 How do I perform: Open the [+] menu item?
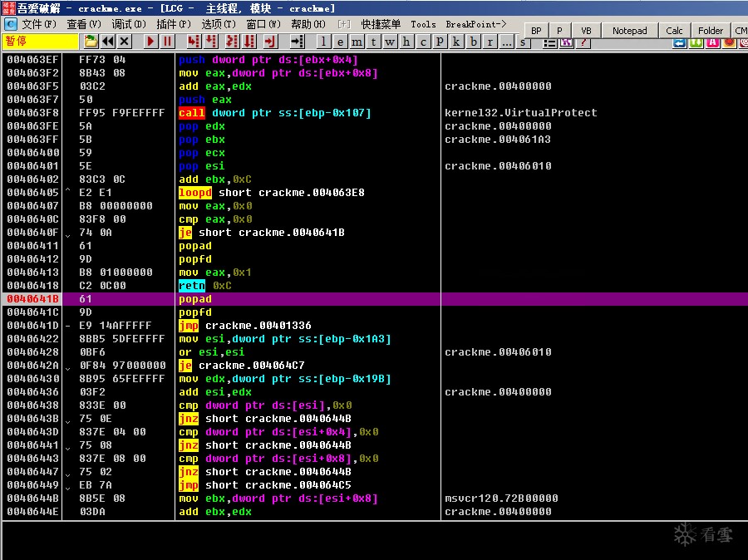point(343,24)
